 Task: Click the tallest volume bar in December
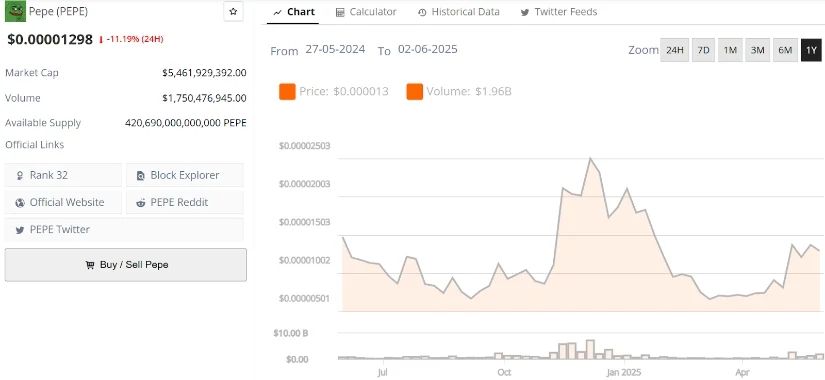point(590,349)
